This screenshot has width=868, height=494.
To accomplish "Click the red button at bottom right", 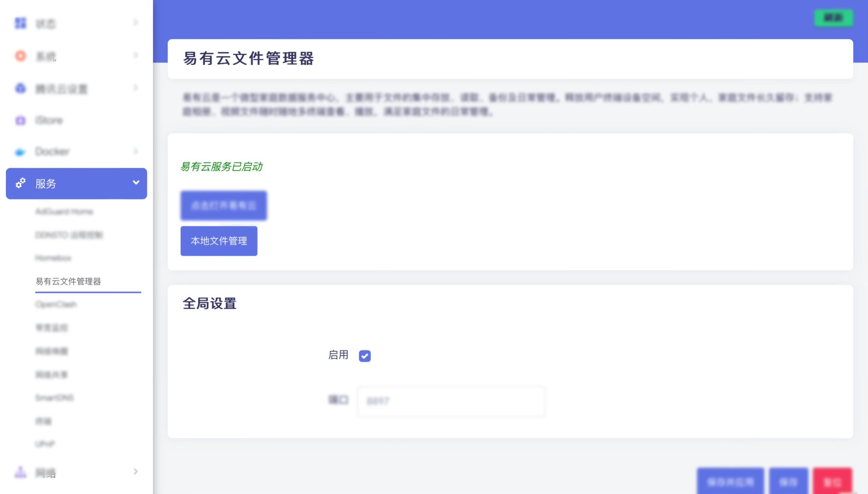I will (833, 481).
